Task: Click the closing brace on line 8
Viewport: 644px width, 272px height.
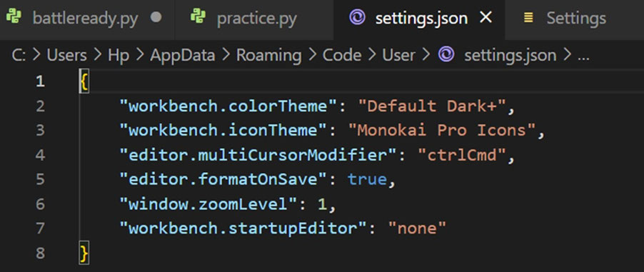Action: [x=84, y=253]
